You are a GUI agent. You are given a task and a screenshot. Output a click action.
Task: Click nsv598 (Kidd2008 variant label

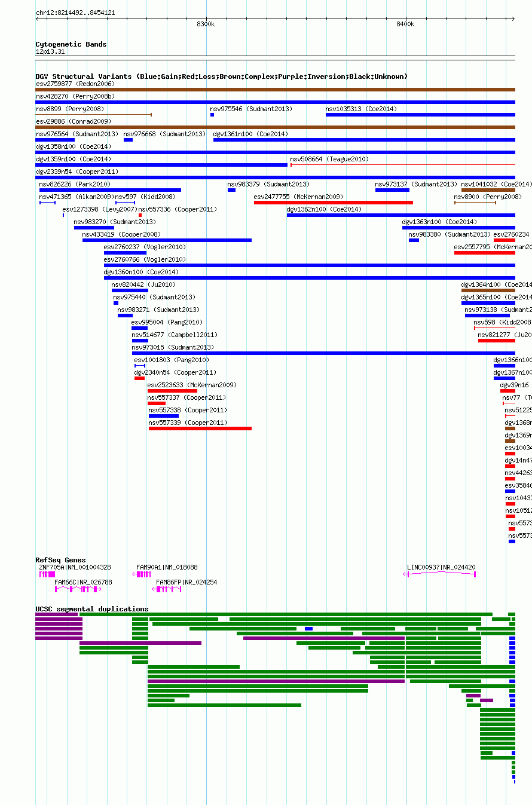[503, 322]
